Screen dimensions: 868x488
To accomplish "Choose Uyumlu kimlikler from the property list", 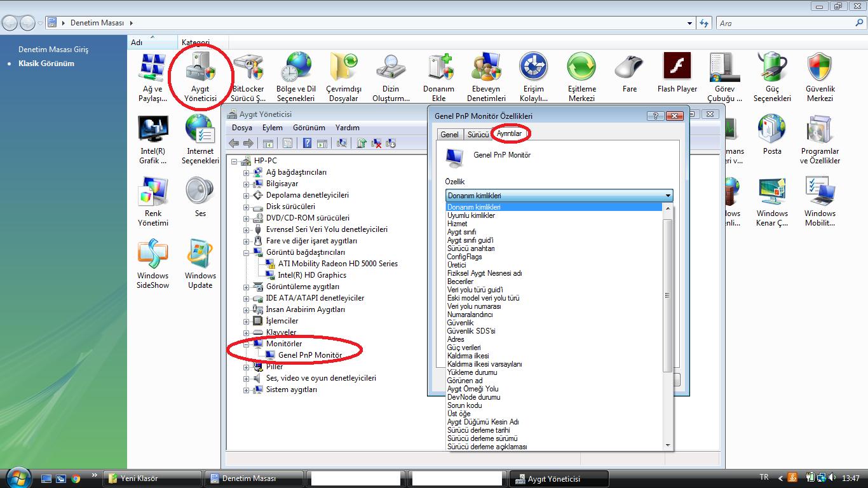I will click(x=471, y=215).
